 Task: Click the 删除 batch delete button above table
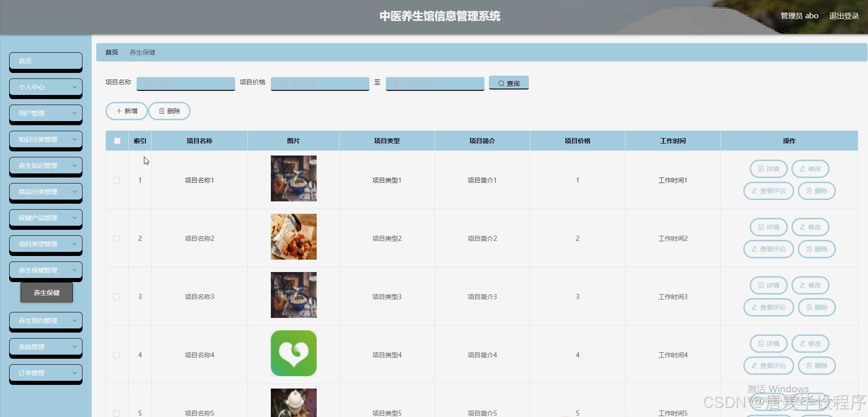pyautogui.click(x=170, y=111)
